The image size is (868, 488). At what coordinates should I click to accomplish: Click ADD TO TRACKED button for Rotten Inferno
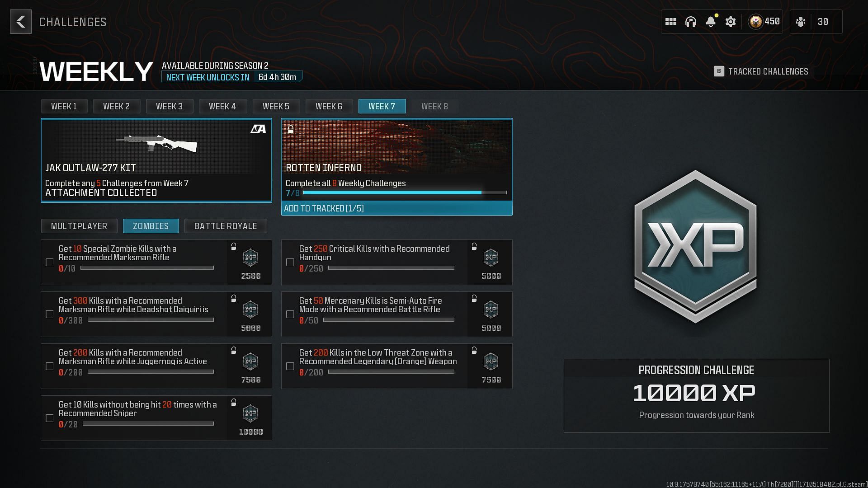pos(396,208)
